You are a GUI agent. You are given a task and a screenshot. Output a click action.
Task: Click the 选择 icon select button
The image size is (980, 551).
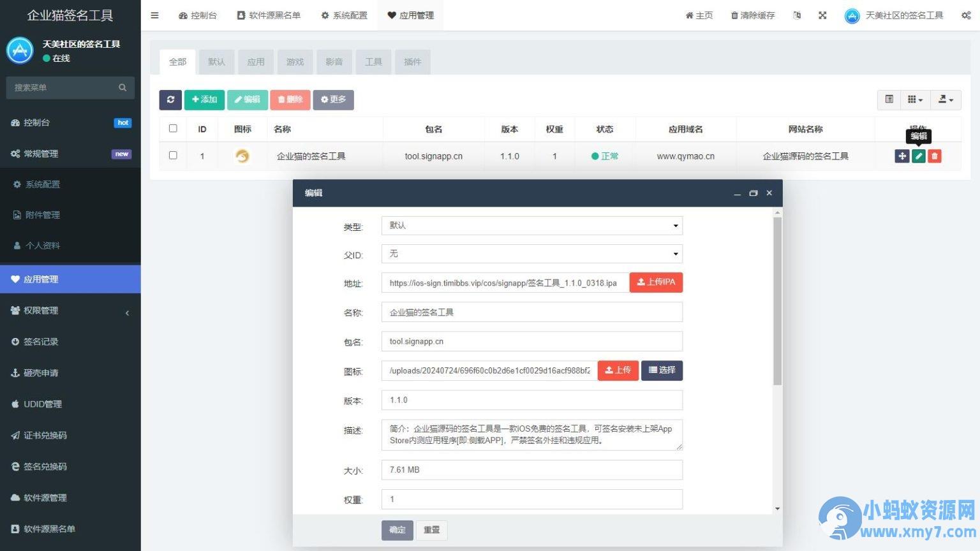(x=662, y=370)
